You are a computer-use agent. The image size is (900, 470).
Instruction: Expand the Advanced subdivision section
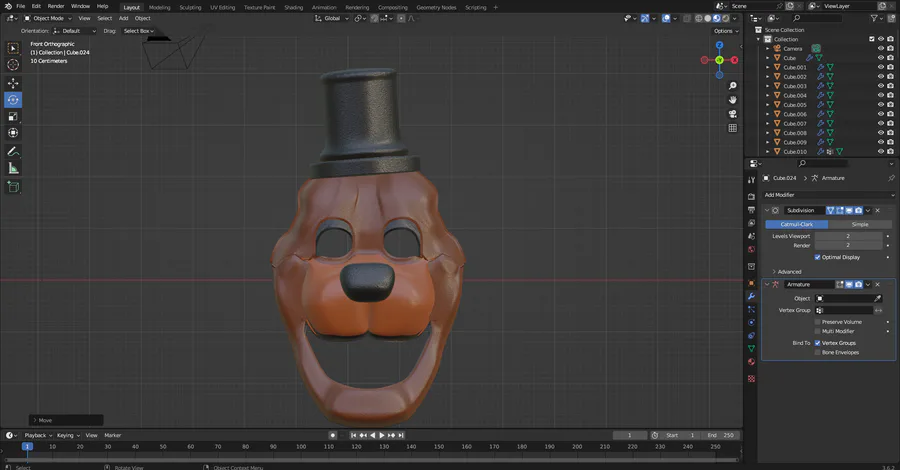(786, 271)
